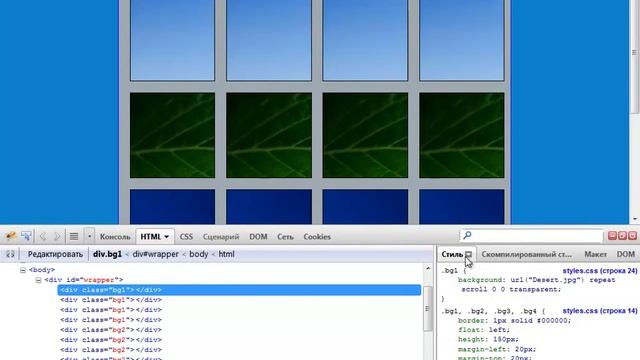Select the body breadcrumb
Viewport: 640px width, 360px height.
pos(199,254)
